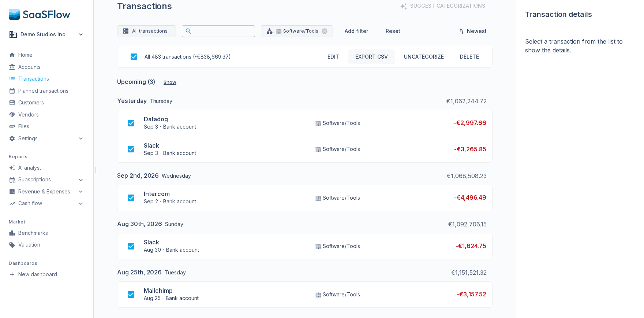Export transactions with EXPORT CSV

point(371,57)
